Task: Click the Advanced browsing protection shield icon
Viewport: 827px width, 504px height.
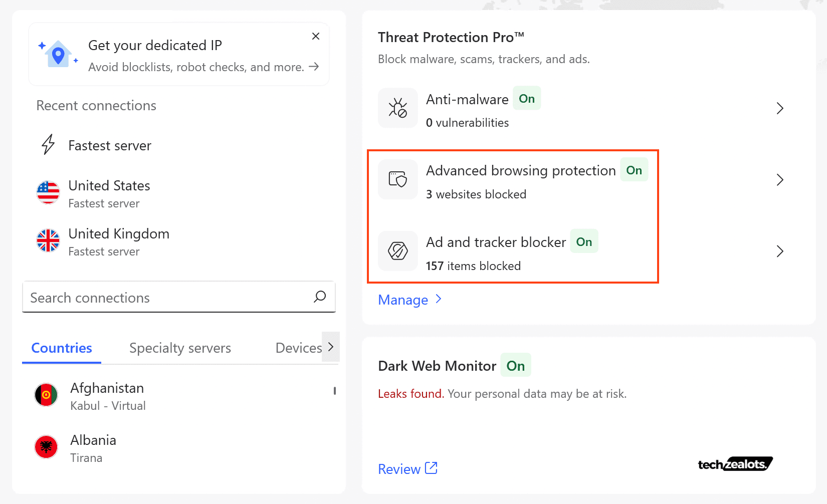Action: (397, 179)
